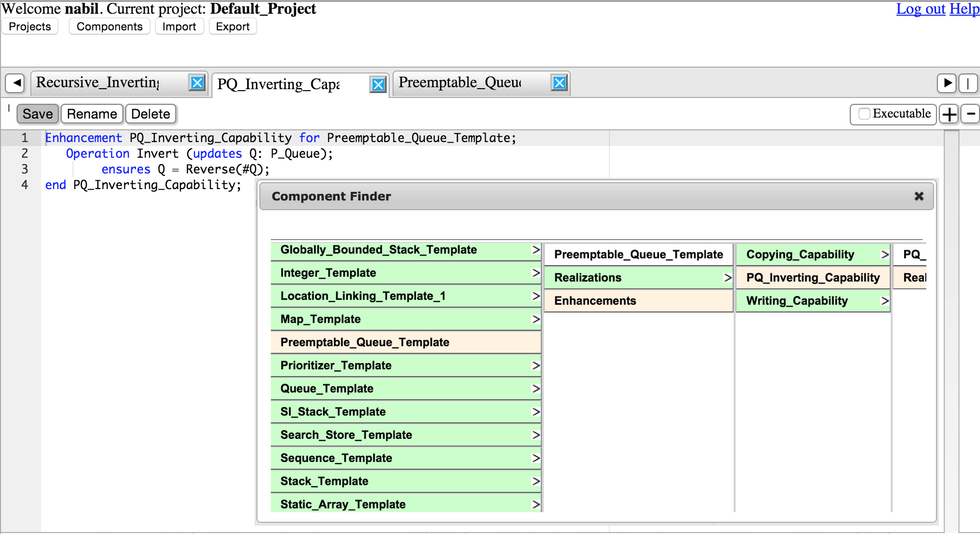Close the Component Finder dialog
This screenshot has height=534, width=980.
(919, 196)
